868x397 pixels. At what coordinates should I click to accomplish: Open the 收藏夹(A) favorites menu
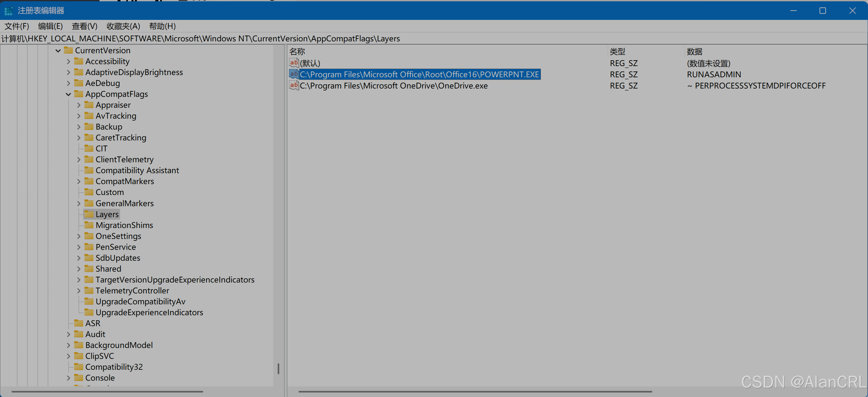pos(123,26)
